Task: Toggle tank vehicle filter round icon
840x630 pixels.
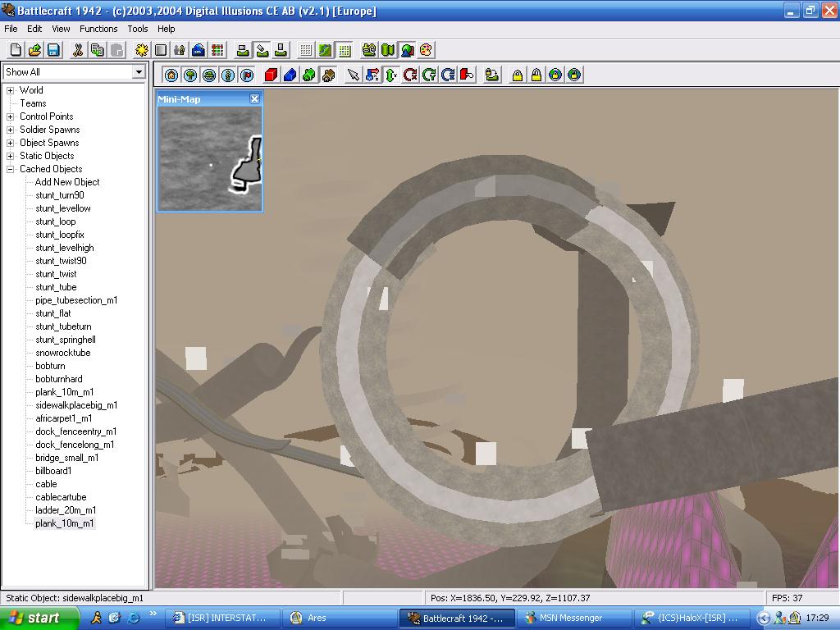Action: [209, 75]
